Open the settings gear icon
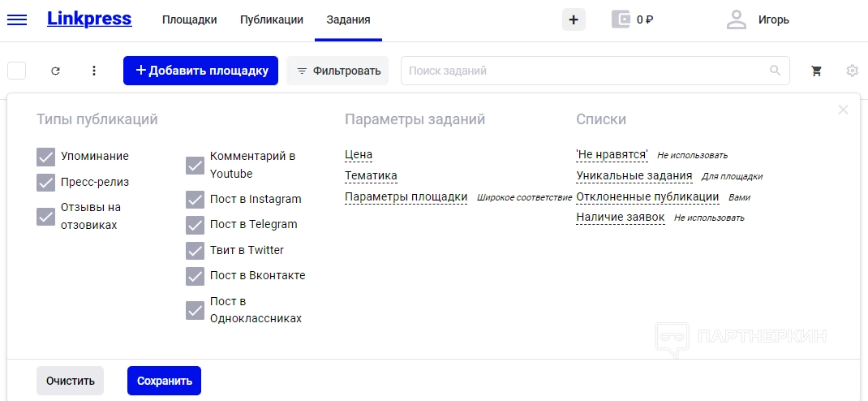Screen dimensions: 868x401 [x=852, y=71]
